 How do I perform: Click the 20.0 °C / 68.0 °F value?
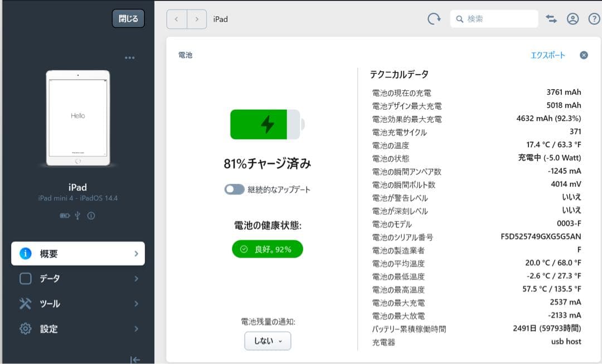pyautogui.click(x=554, y=263)
